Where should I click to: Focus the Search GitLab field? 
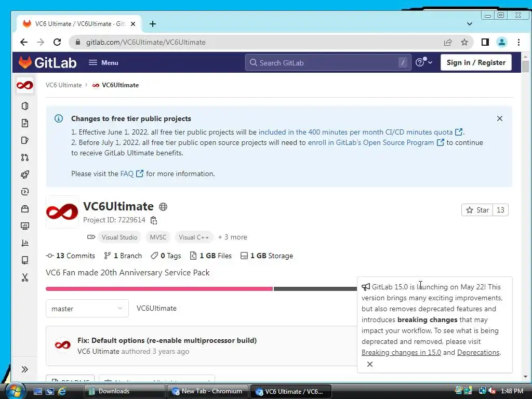(328, 62)
